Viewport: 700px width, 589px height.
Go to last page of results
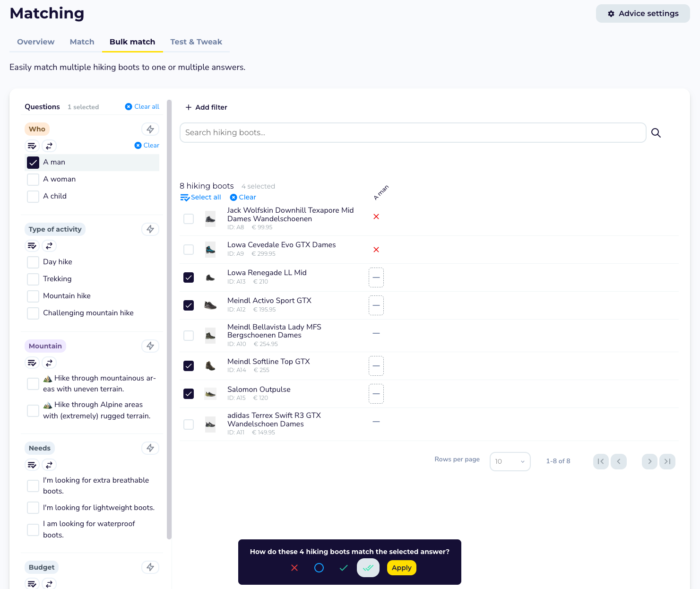coord(667,461)
